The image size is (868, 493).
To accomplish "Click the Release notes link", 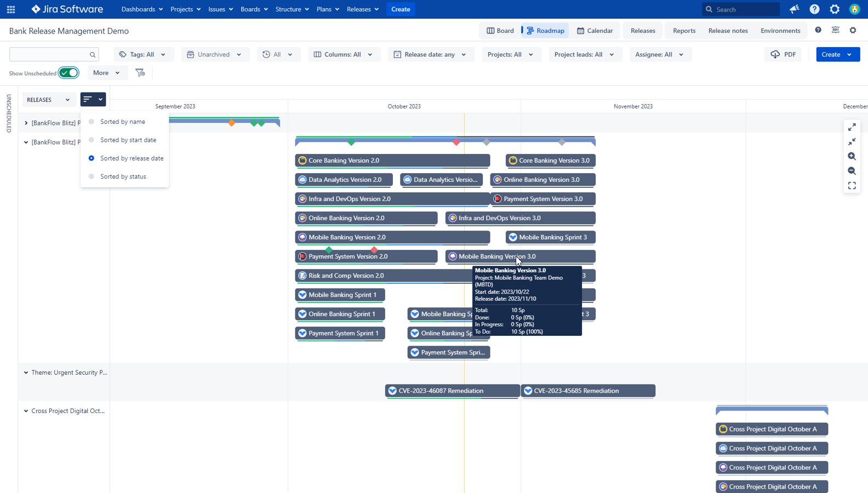I will tap(728, 31).
